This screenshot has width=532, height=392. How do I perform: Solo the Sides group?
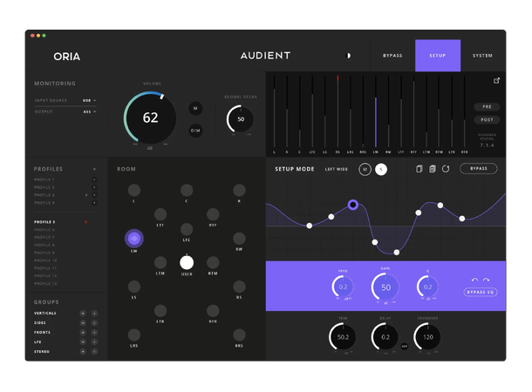94,323
